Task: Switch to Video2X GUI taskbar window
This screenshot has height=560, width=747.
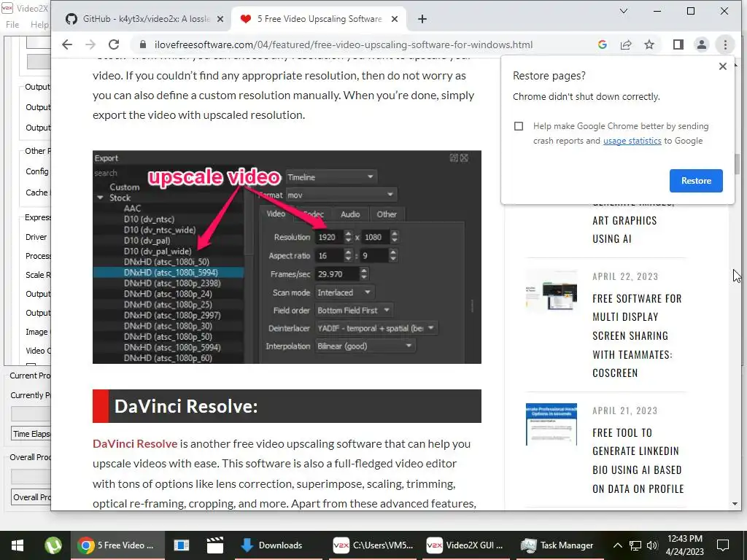Action: 465,545
